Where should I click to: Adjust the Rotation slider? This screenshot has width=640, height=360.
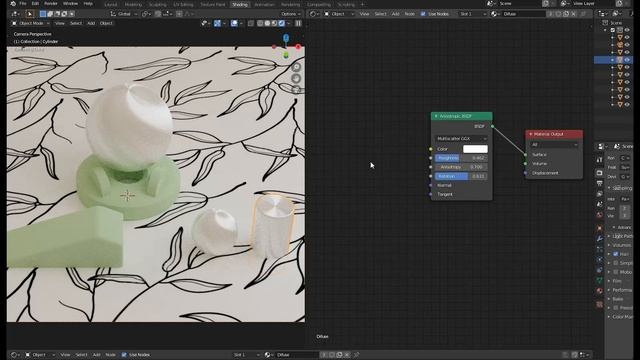461,176
